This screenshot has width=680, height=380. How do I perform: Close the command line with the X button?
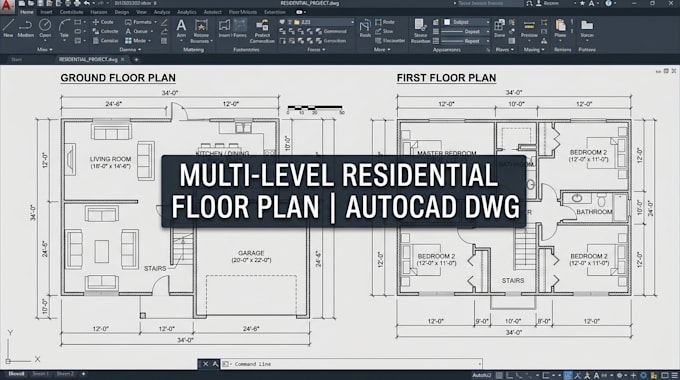coord(206,364)
